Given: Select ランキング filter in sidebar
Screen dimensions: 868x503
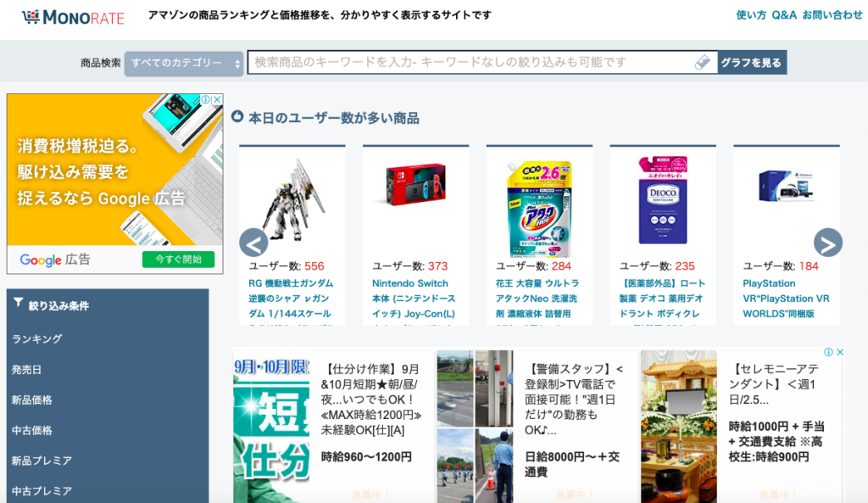Looking at the screenshot, I should click(37, 339).
